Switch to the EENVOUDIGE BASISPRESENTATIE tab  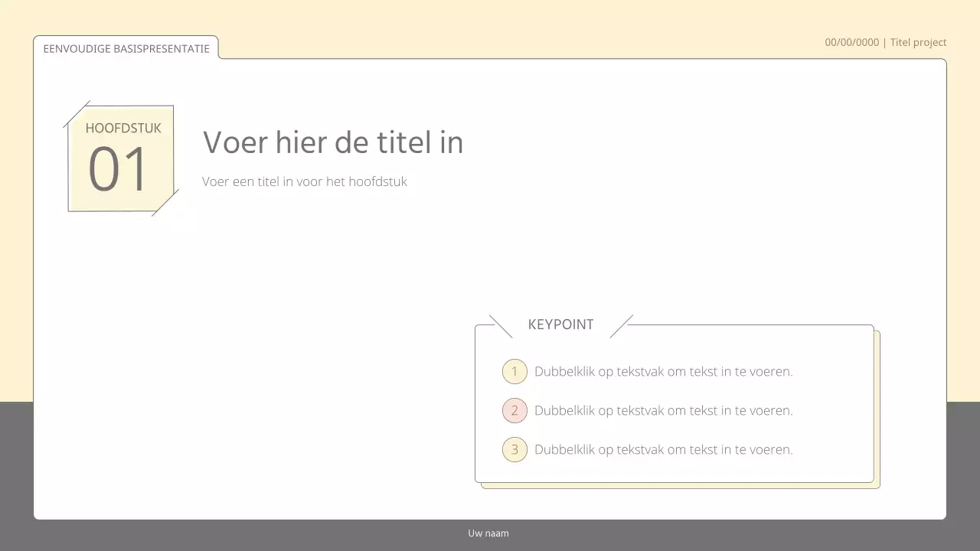pyautogui.click(x=127, y=48)
